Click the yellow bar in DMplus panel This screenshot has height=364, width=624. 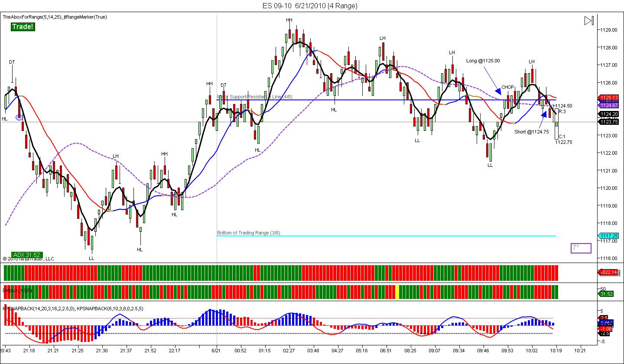click(x=397, y=292)
